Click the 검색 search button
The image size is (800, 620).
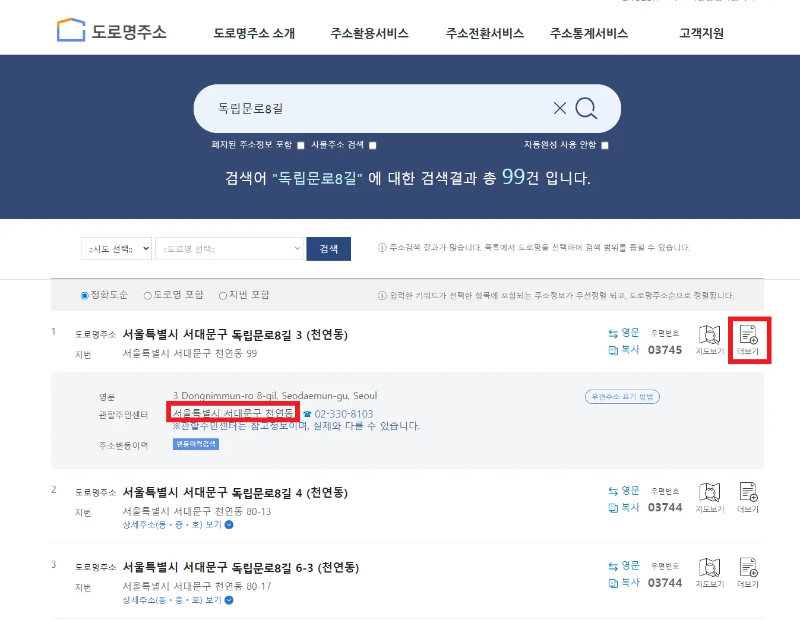[330, 248]
